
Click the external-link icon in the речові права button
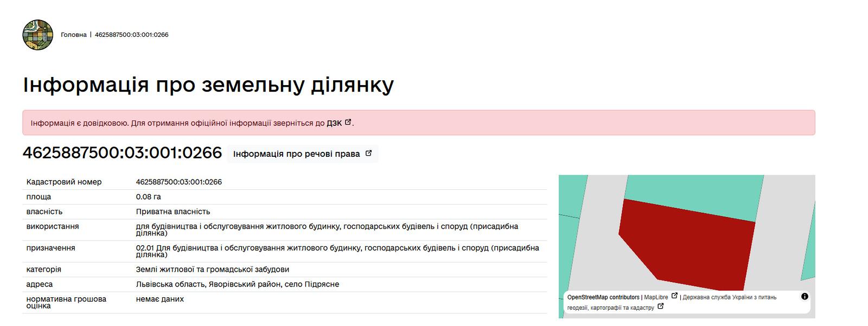coord(368,154)
